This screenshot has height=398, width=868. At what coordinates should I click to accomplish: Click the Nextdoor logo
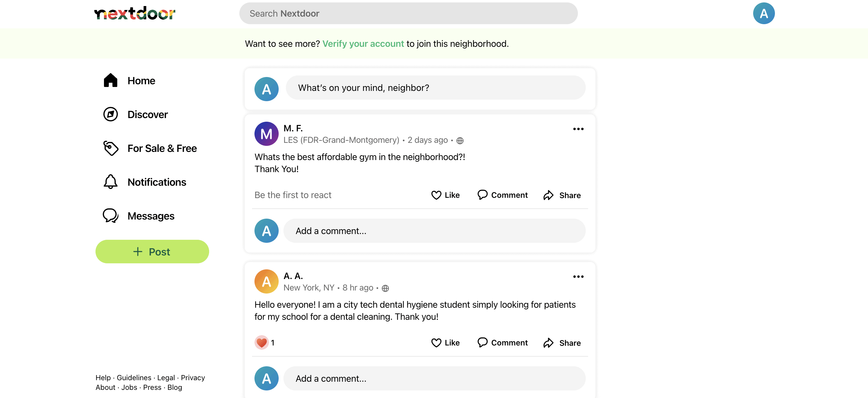click(x=134, y=14)
